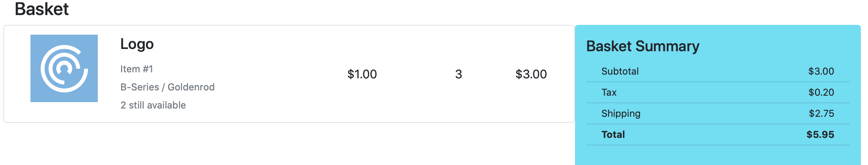Click the Subtotal row label
Screen dimensions: 868x165
point(620,71)
